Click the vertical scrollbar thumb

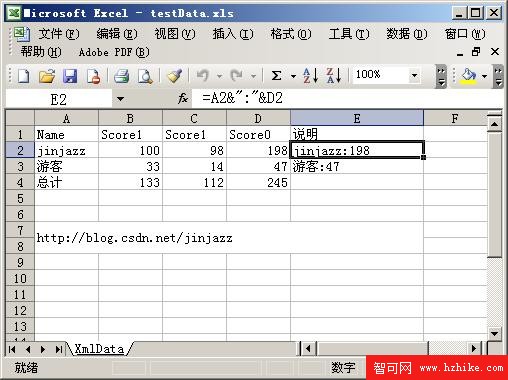(494, 195)
